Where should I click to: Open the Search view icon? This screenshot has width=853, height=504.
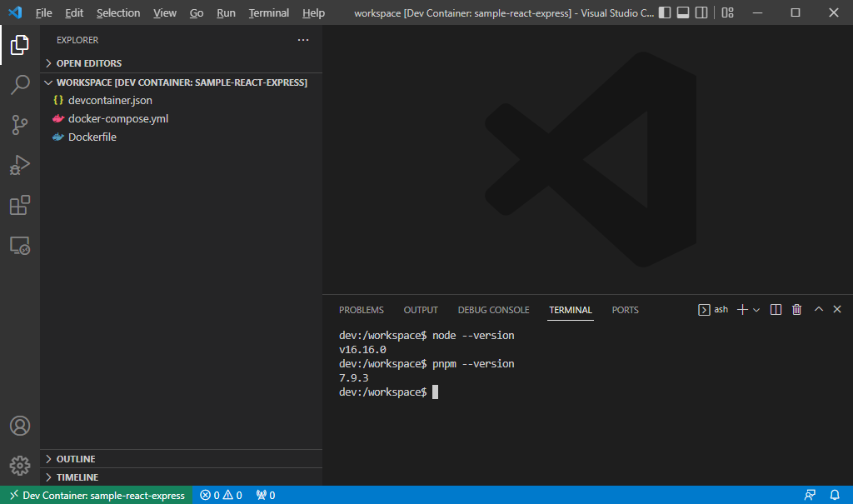pos(20,85)
